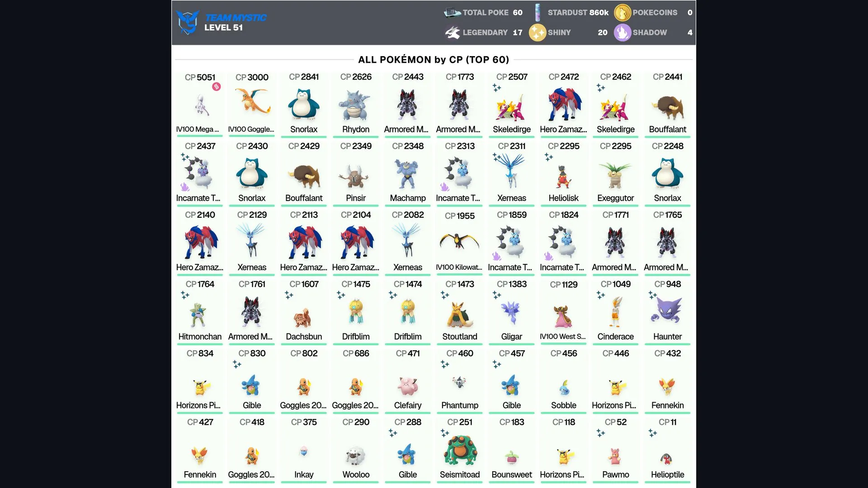This screenshot has width=868, height=488.
Task: Click the purple Shadow flame icon
Action: [x=622, y=33]
